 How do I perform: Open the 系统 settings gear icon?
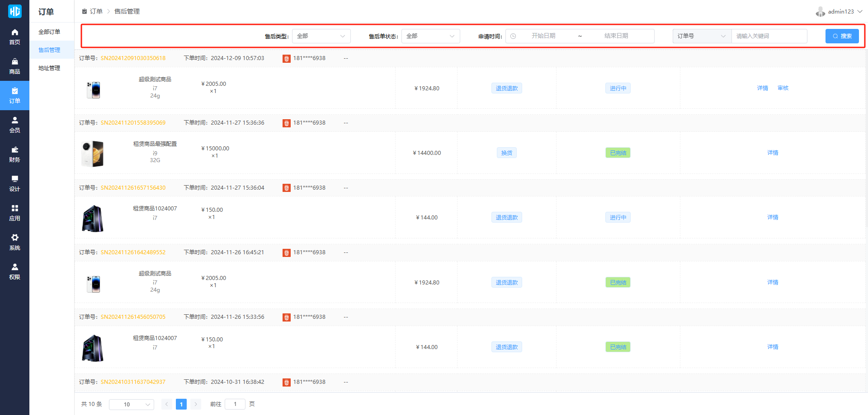coord(14,242)
